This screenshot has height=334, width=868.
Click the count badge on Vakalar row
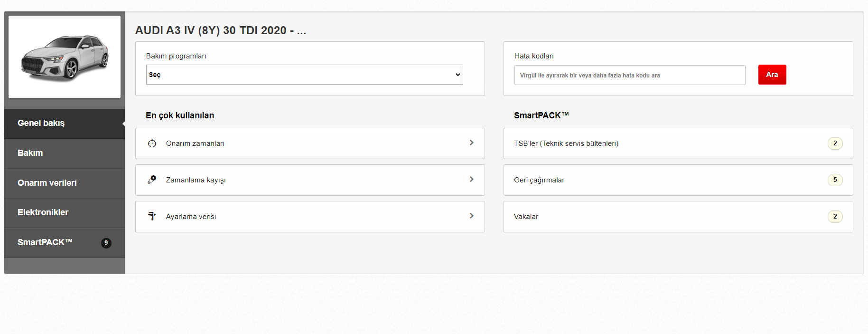click(835, 217)
